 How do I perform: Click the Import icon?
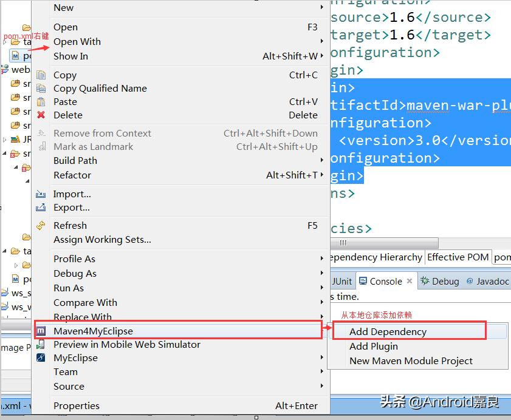(x=41, y=194)
